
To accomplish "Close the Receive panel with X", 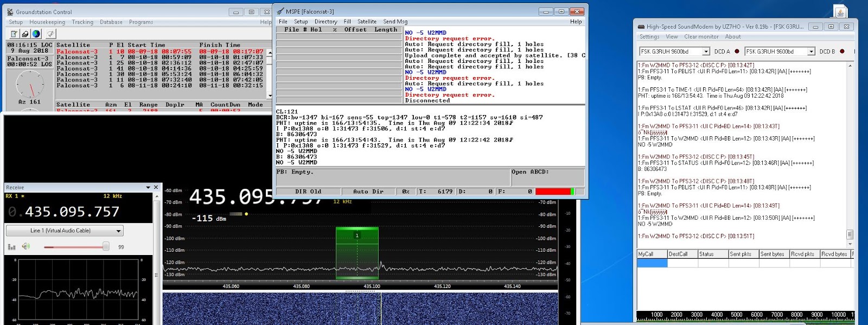I will click(x=156, y=187).
